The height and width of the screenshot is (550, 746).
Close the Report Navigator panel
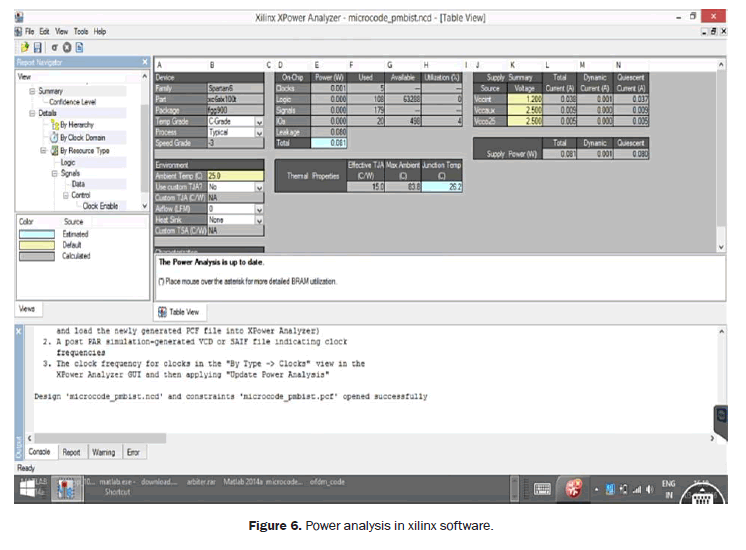pyautogui.click(x=144, y=63)
